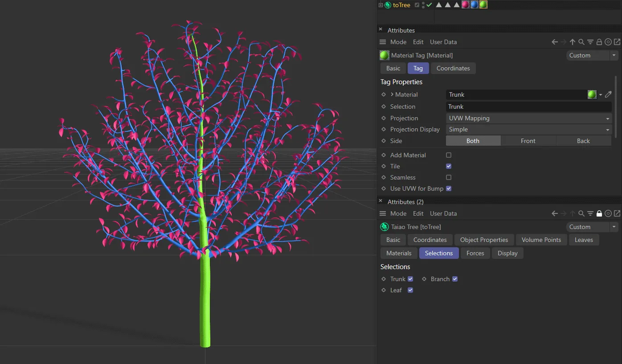Select the first triangle selection tag on toTree
622x364 pixels.
(x=439, y=4)
